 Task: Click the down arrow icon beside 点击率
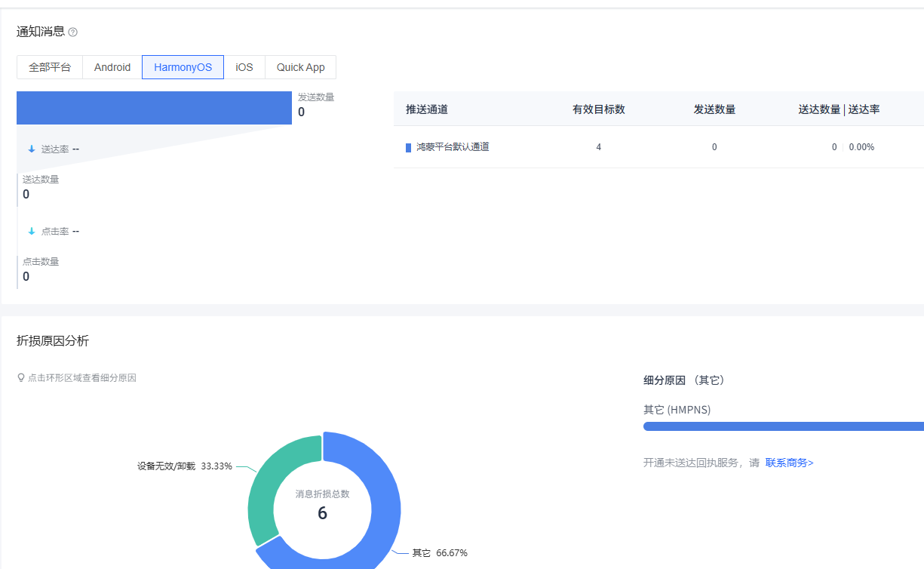click(32, 232)
